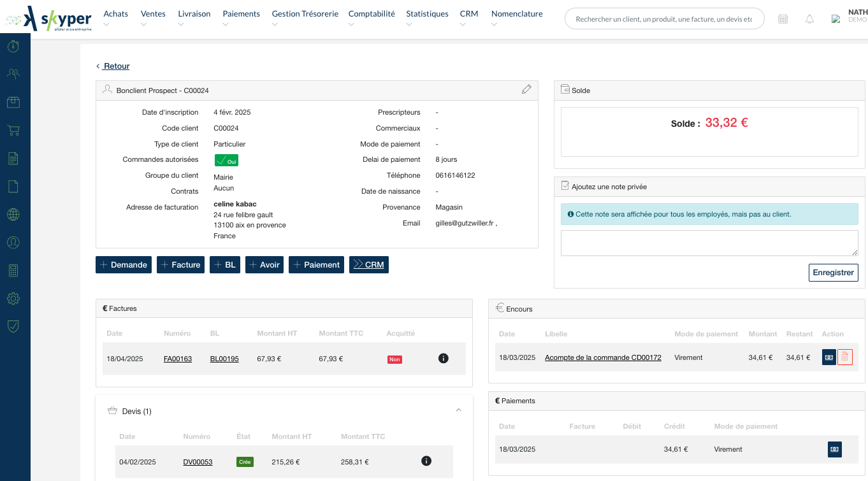The width and height of the screenshot is (868, 481).
Task: Delete the Acompte encours with trash icon
Action: click(844, 357)
